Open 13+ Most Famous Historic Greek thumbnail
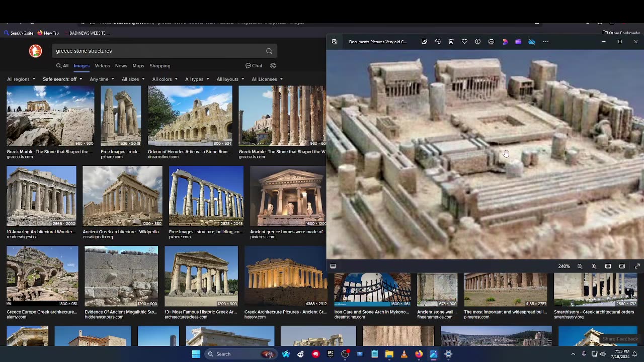Image resolution: width=644 pixels, height=362 pixels. click(x=201, y=276)
